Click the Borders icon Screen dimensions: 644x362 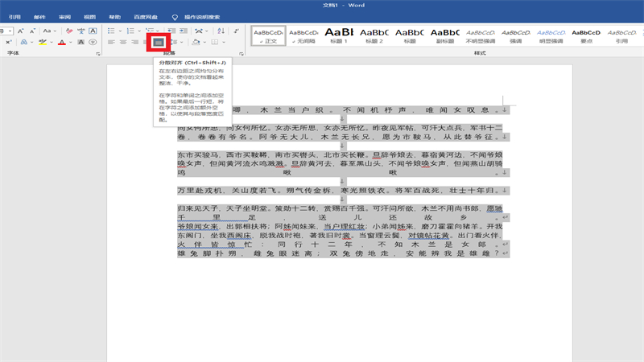pyautogui.click(x=215, y=42)
